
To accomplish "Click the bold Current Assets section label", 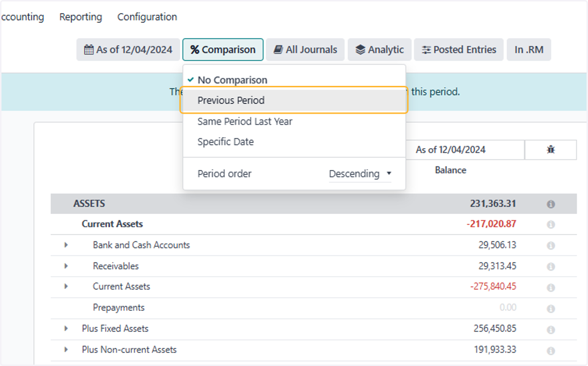I will point(112,224).
